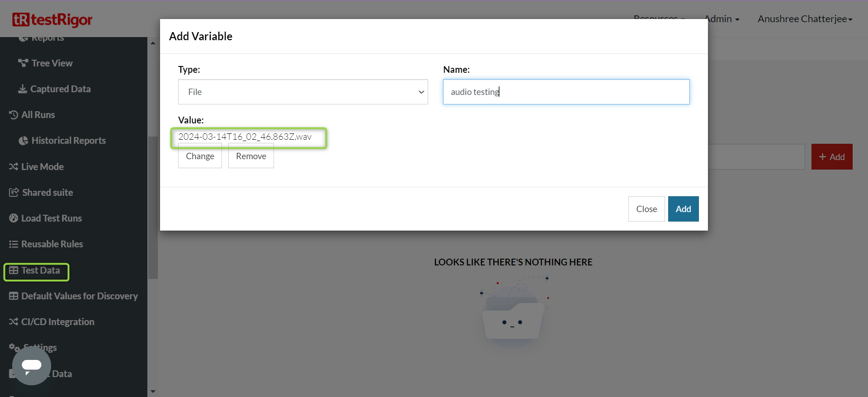Open the Admin dropdown menu

[x=722, y=19]
